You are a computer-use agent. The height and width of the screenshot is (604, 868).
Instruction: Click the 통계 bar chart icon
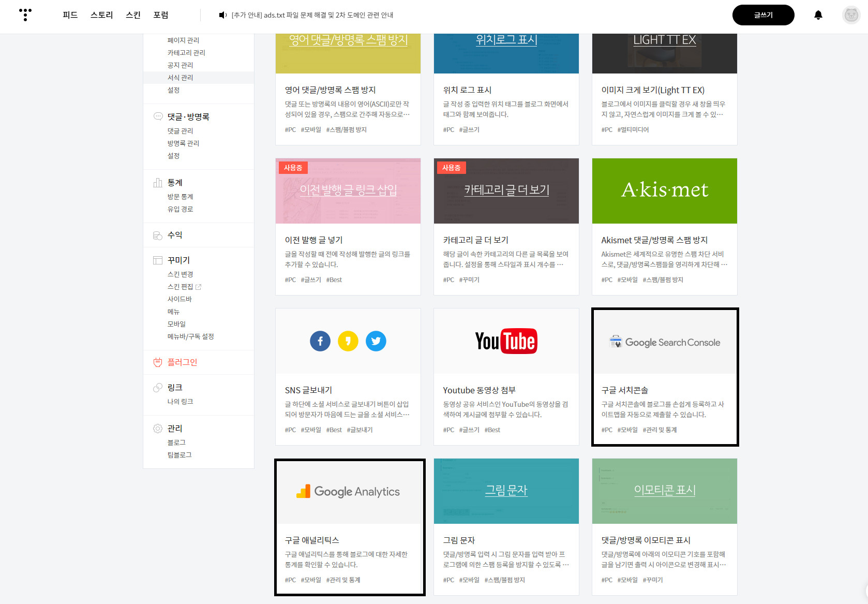tap(158, 183)
